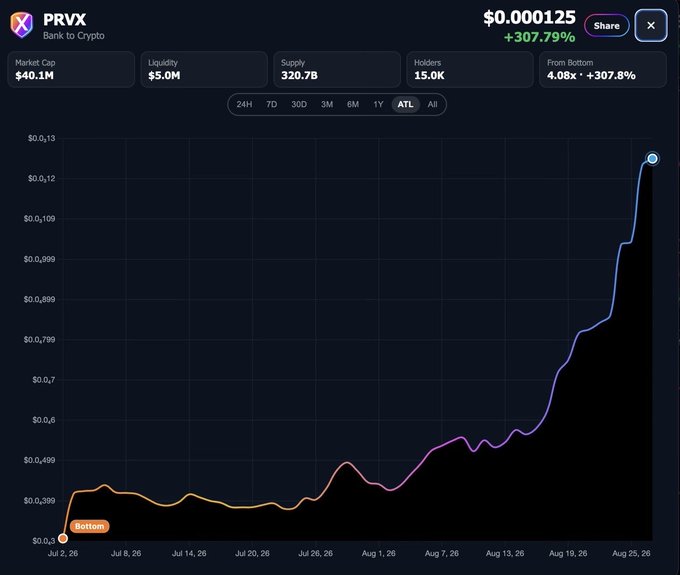Select the 24H time range tab

(x=244, y=105)
